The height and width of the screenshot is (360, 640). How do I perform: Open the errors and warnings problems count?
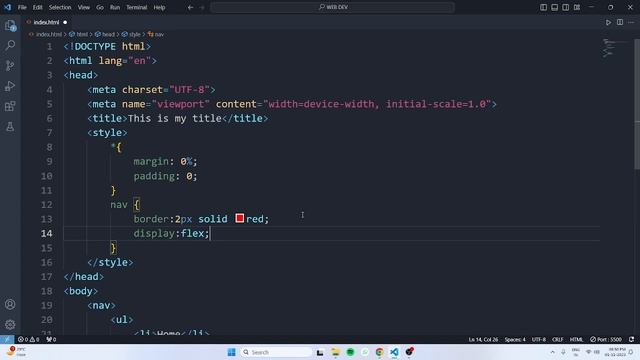[29, 339]
